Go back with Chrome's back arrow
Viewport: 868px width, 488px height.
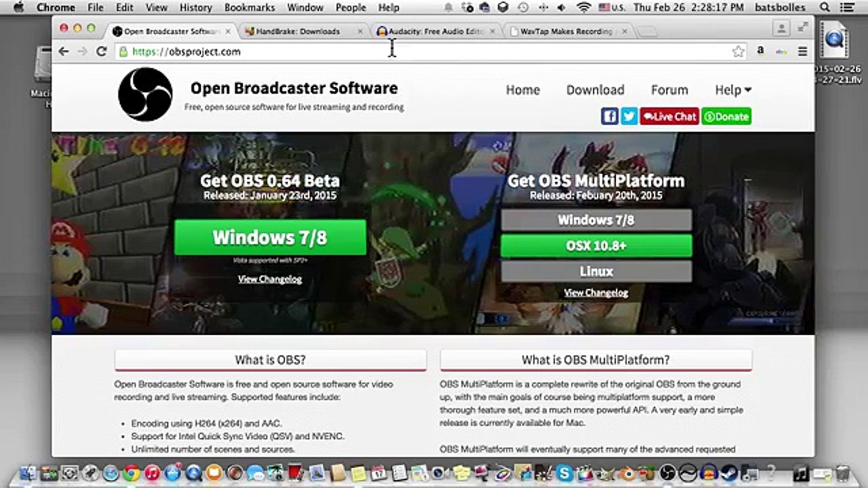(64, 52)
